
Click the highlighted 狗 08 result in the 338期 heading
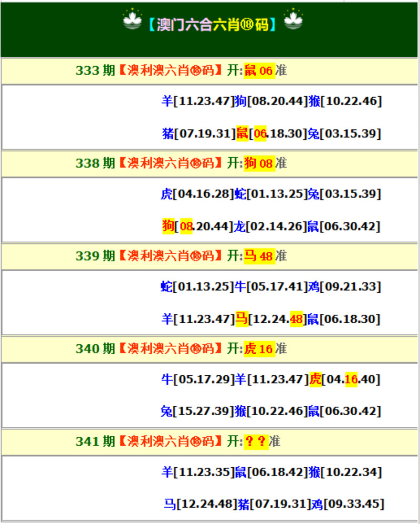click(259, 163)
